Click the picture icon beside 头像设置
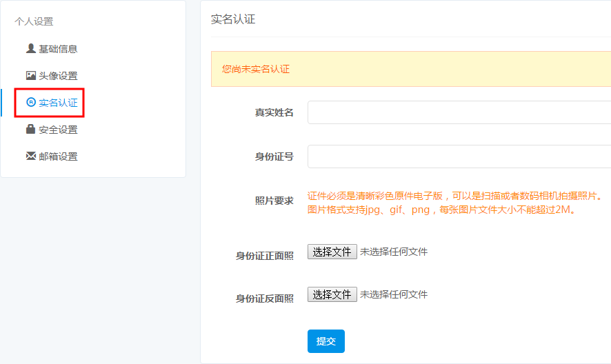The height and width of the screenshot is (364, 611). pyautogui.click(x=31, y=75)
